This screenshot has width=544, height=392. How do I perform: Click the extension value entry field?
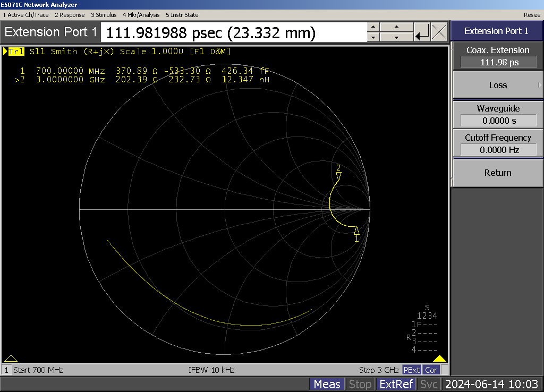click(233, 33)
